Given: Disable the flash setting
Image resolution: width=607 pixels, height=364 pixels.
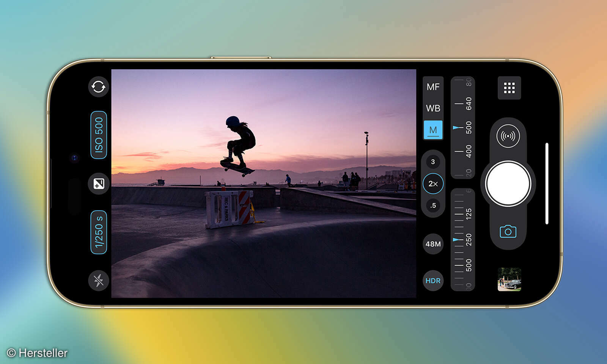Looking at the screenshot, I should (x=98, y=281).
